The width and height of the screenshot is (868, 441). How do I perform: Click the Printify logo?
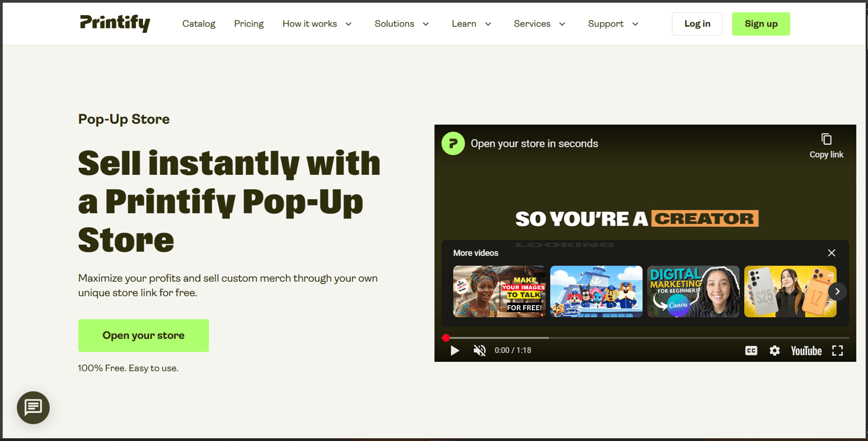click(115, 24)
